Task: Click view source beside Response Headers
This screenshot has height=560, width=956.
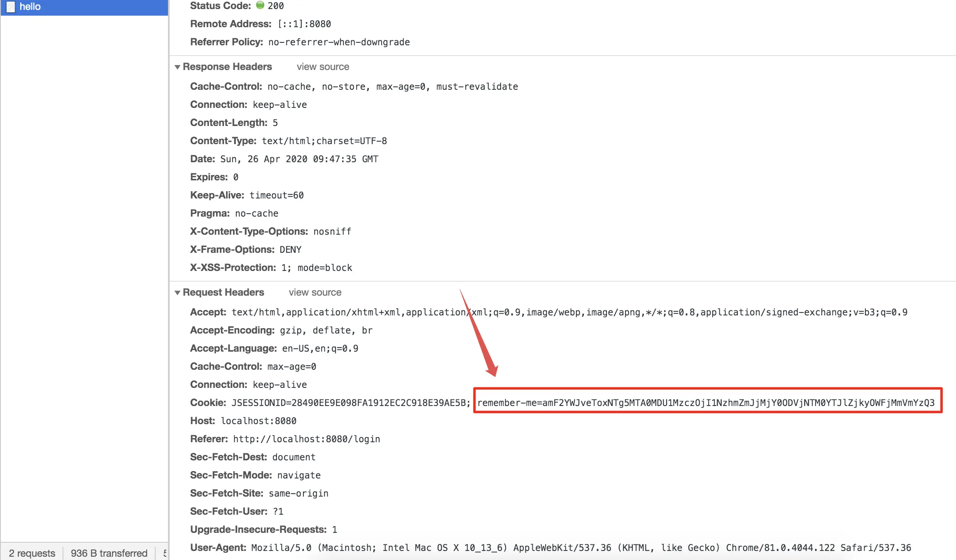Action: tap(323, 67)
